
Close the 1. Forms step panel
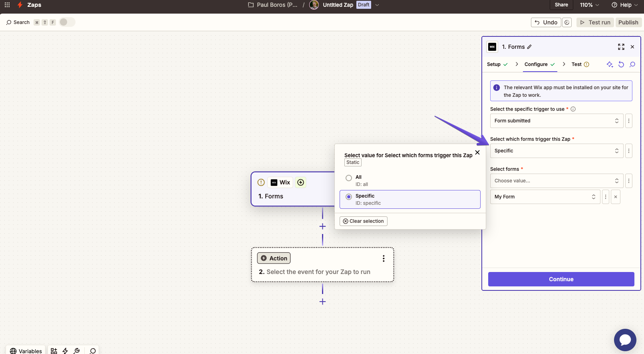click(x=632, y=47)
